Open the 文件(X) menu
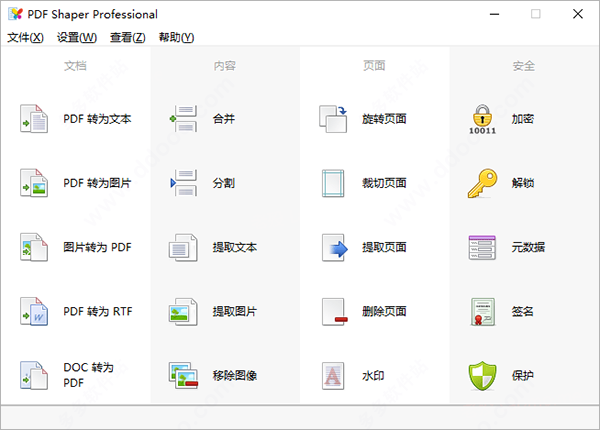This screenshot has width=600, height=430. coord(25,37)
